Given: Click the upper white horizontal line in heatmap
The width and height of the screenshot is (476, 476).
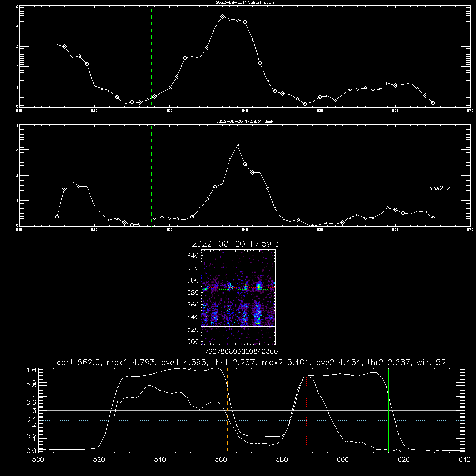Looking at the screenshot, I should click(x=238, y=268).
